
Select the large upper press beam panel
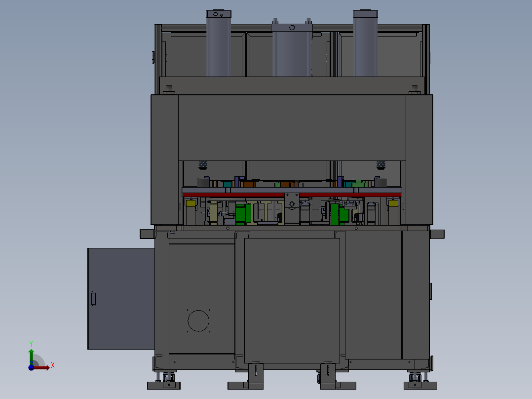click(292, 128)
